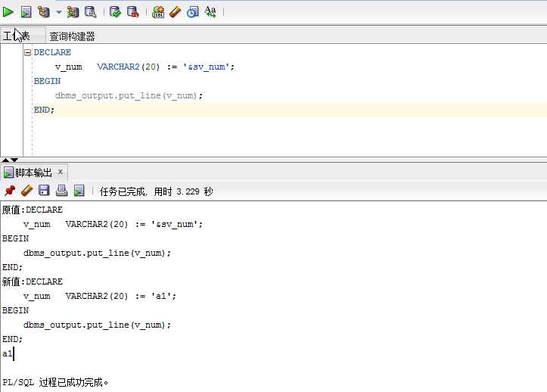Run the statement with the green play button
Image resolution: width=547 pixels, height=392 pixels.
(x=8, y=12)
